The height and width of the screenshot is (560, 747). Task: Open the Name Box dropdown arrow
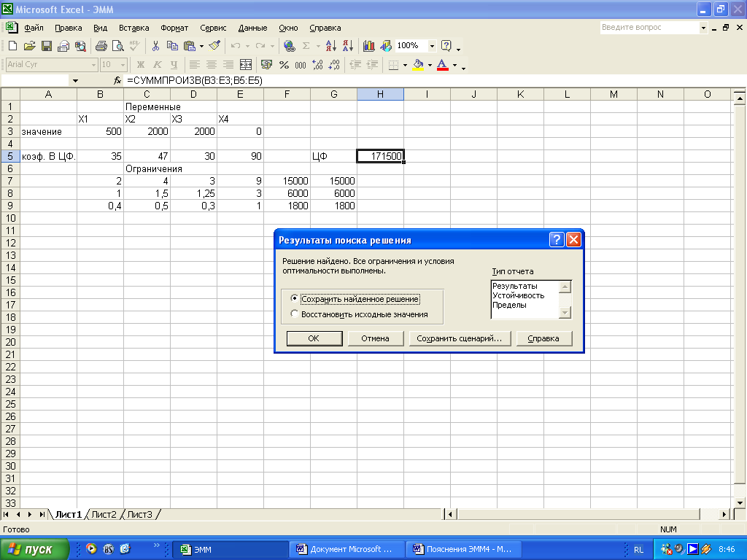point(75,81)
